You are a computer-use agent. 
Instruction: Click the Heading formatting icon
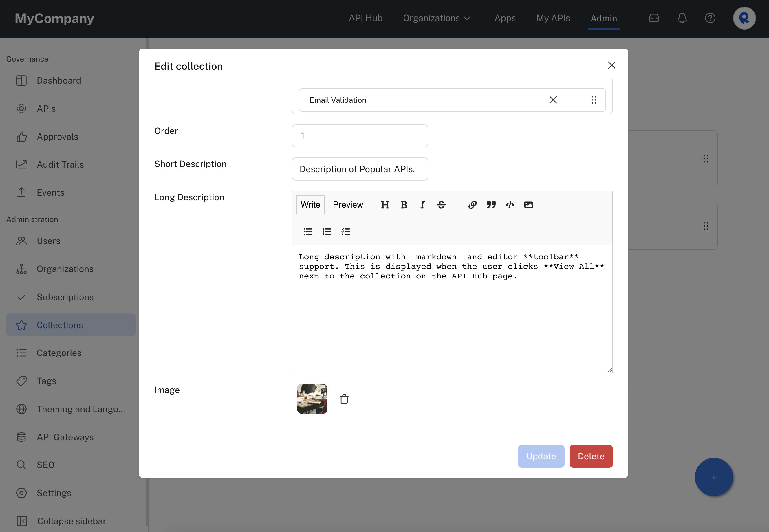tap(385, 204)
